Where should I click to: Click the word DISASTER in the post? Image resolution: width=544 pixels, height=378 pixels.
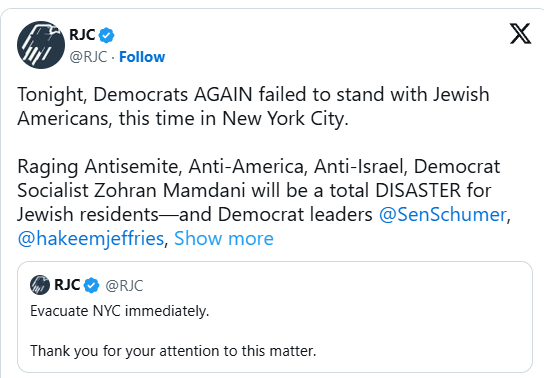(418, 190)
